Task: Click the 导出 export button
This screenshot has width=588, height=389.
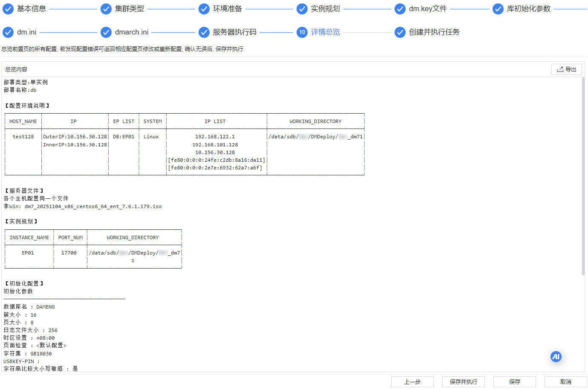Action: click(x=567, y=69)
